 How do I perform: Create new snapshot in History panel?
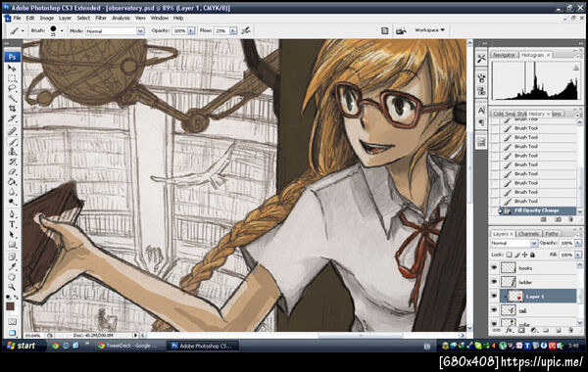click(x=558, y=219)
